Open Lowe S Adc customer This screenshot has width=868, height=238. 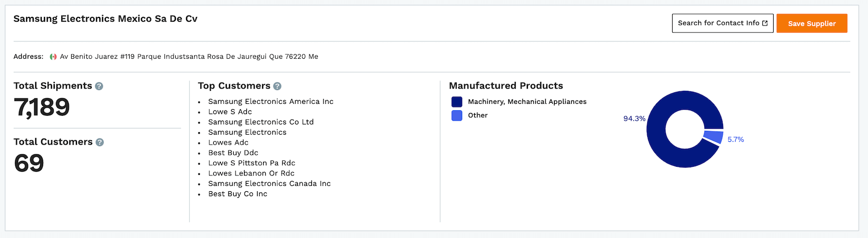click(x=230, y=112)
